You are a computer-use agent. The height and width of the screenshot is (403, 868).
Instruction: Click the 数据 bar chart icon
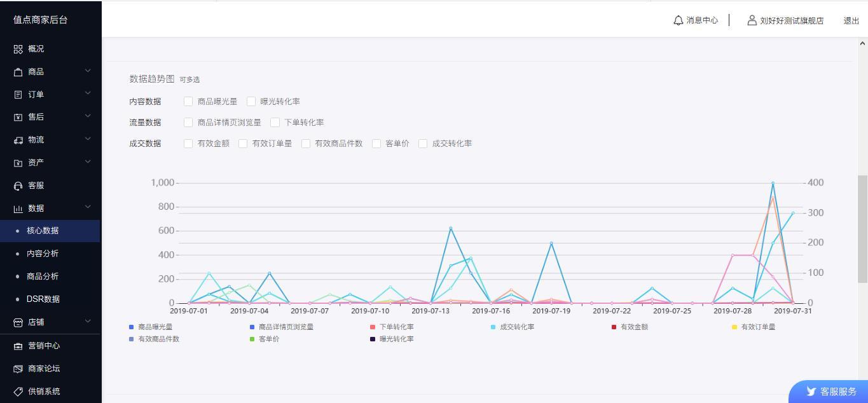coord(18,208)
